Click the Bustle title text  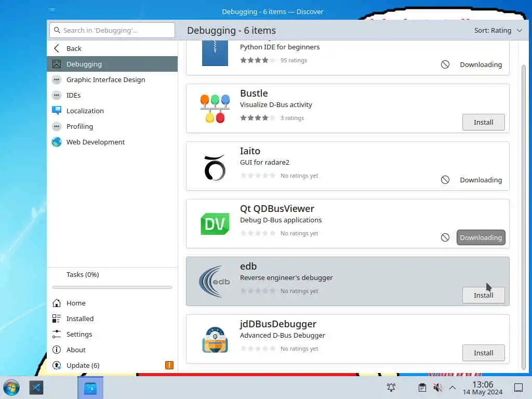click(254, 94)
